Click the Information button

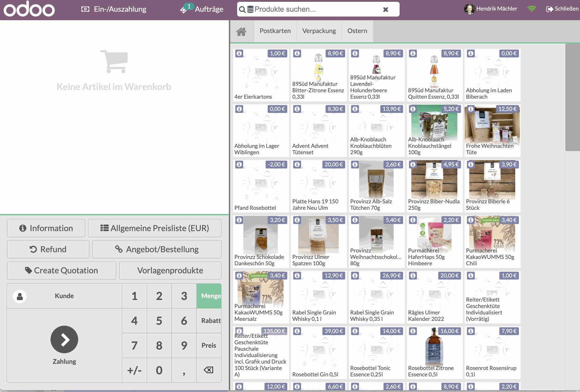coord(46,228)
